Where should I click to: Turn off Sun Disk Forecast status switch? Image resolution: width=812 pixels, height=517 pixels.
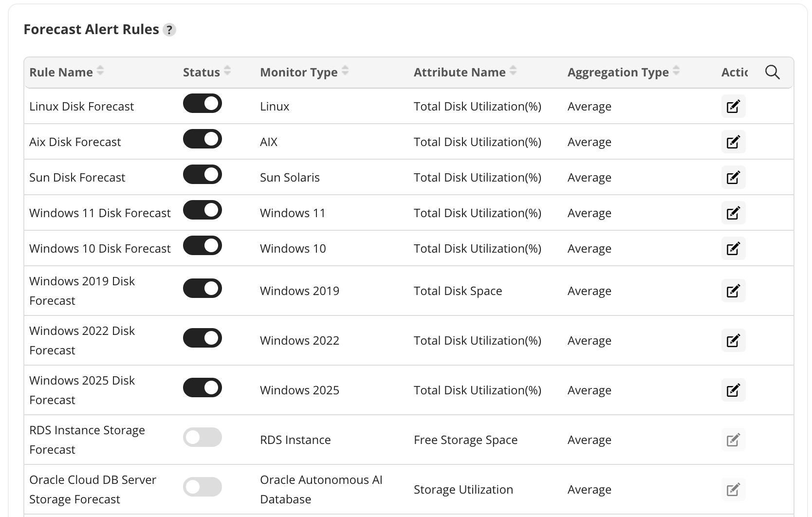tap(203, 174)
